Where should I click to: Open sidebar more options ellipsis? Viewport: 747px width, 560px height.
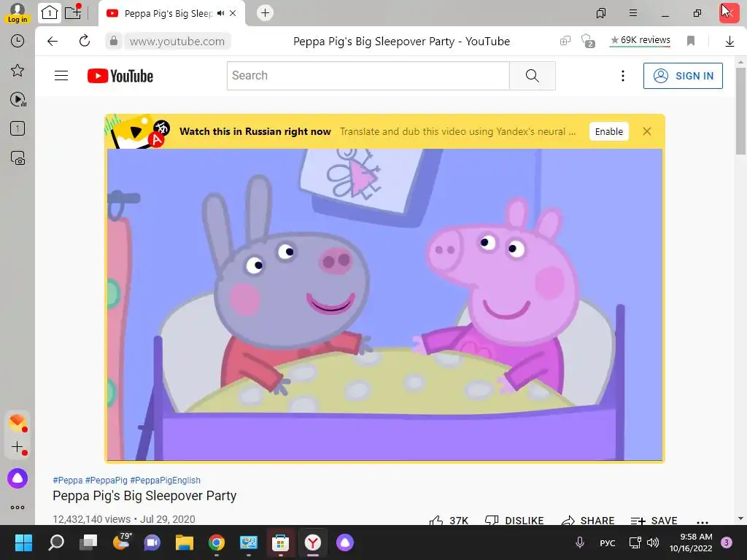(18, 507)
